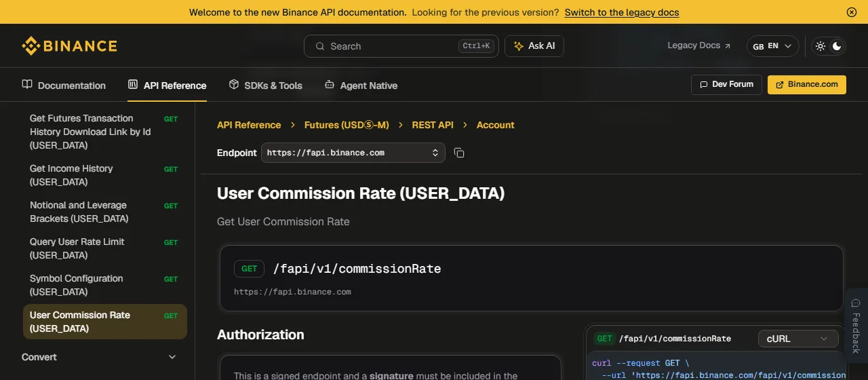Click the search magnifier icon
This screenshot has width=868, height=380.
pos(319,46)
